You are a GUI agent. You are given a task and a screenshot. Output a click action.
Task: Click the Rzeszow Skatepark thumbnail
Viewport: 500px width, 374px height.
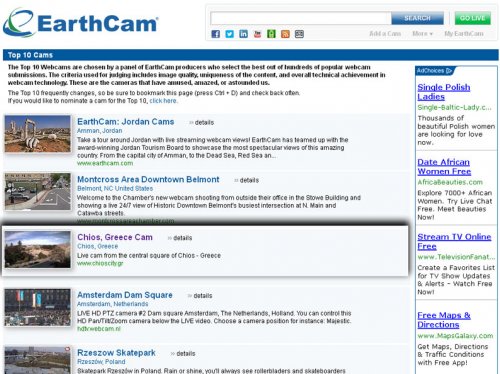pyautogui.click(x=38, y=360)
